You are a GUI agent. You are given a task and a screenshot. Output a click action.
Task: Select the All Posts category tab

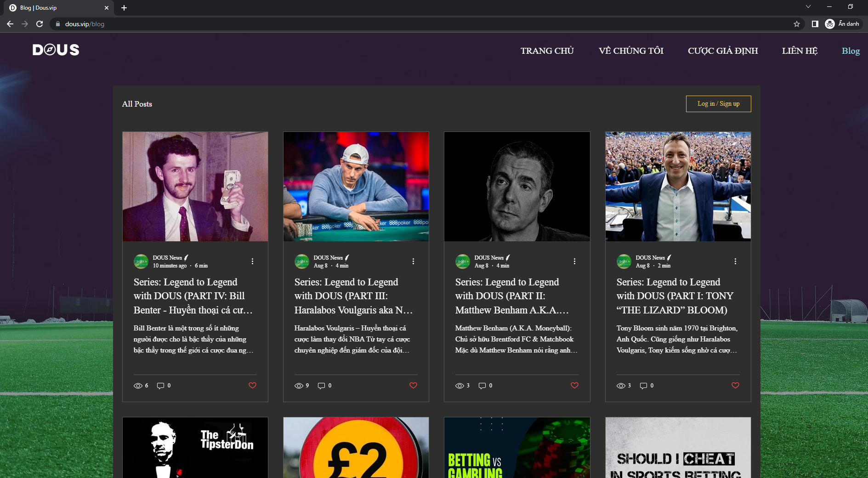coord(137,104)
